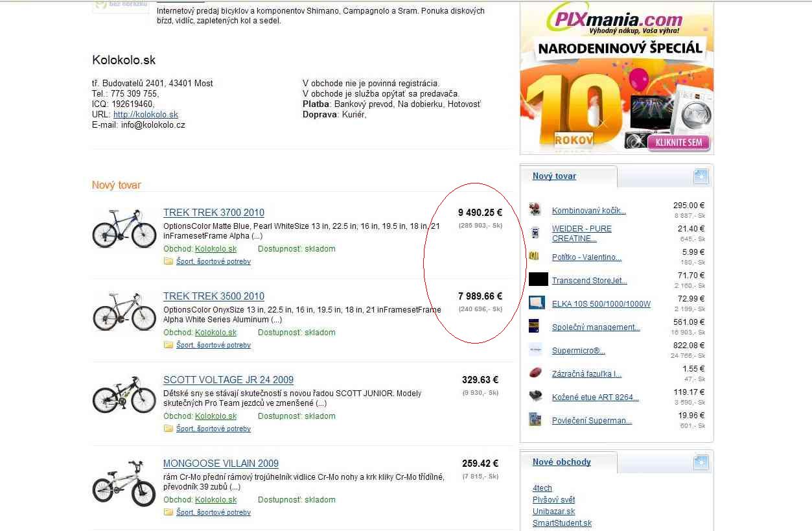This screenshot has height=531, width=812.
Task: Open the WEIDER - PURE CREATINE link
Action: (x=582, y=233)
